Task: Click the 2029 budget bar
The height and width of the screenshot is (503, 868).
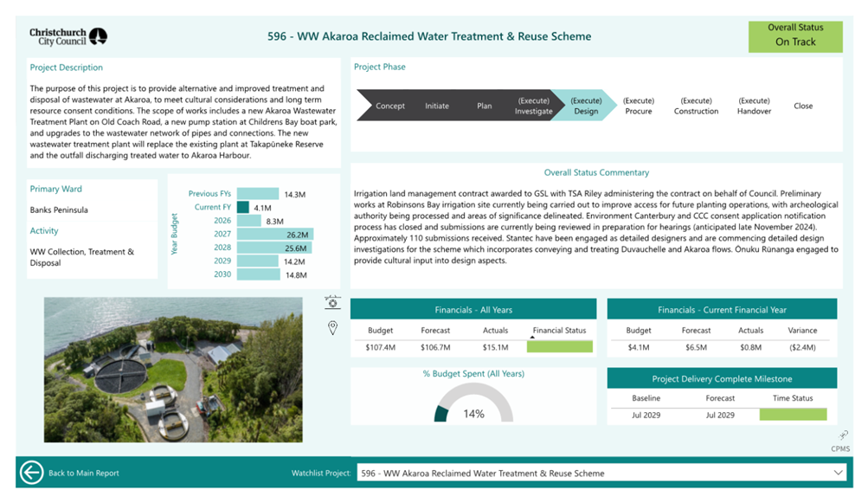Action: (258, 261)
